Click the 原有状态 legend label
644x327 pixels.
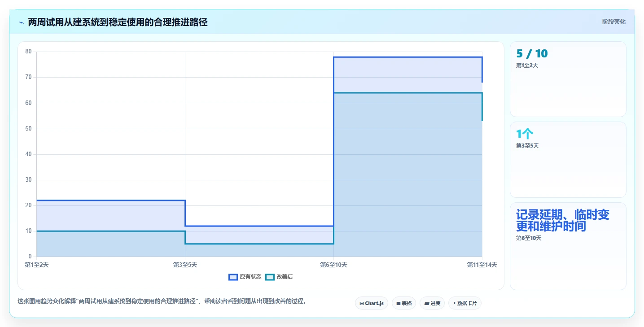point(250,277)
